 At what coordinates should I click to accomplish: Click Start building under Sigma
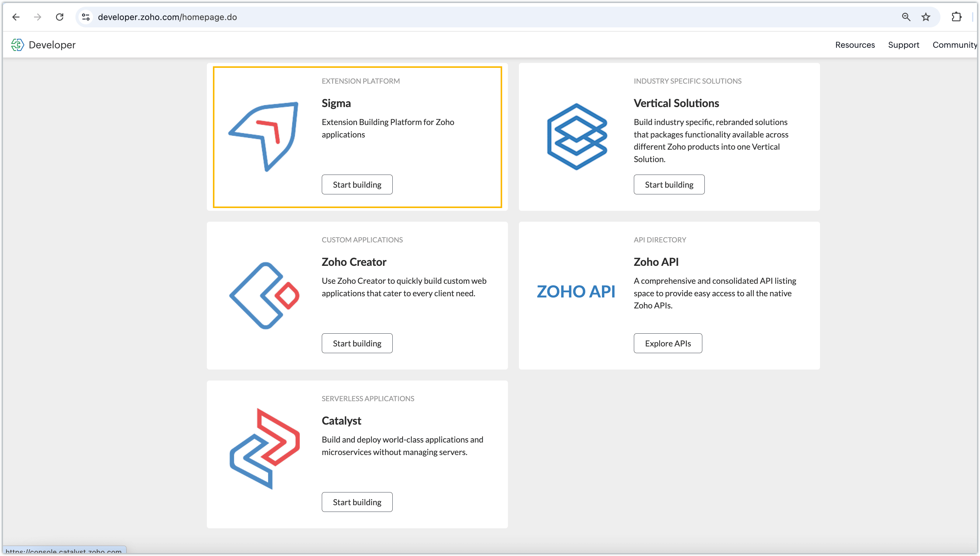[357, 184]
